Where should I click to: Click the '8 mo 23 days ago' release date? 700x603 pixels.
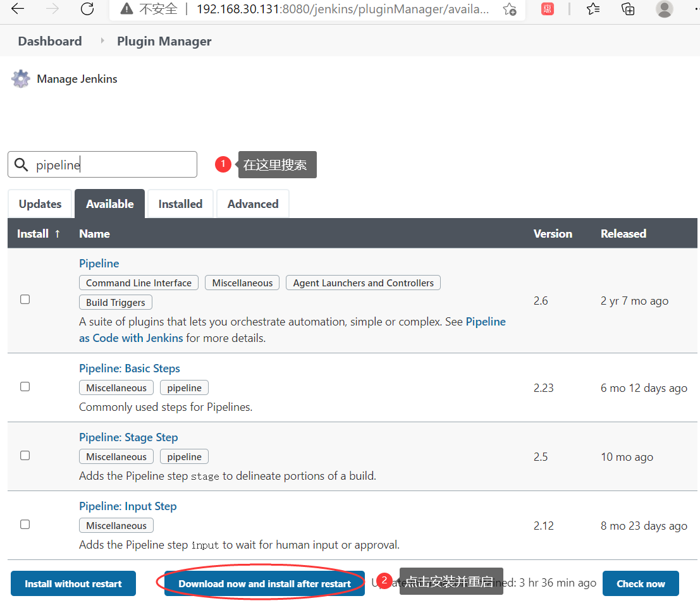coord(644,526)
